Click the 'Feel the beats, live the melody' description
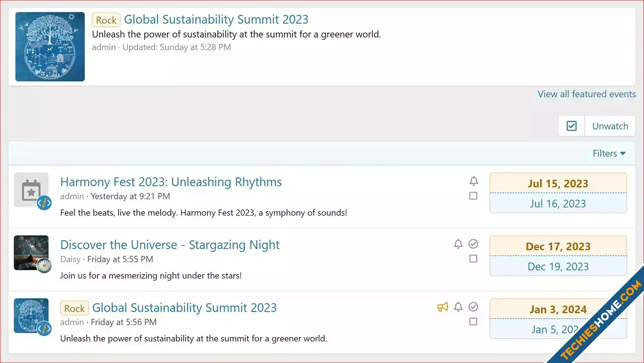The width and height of the screenshot is (644, 363). pos(204,213)
